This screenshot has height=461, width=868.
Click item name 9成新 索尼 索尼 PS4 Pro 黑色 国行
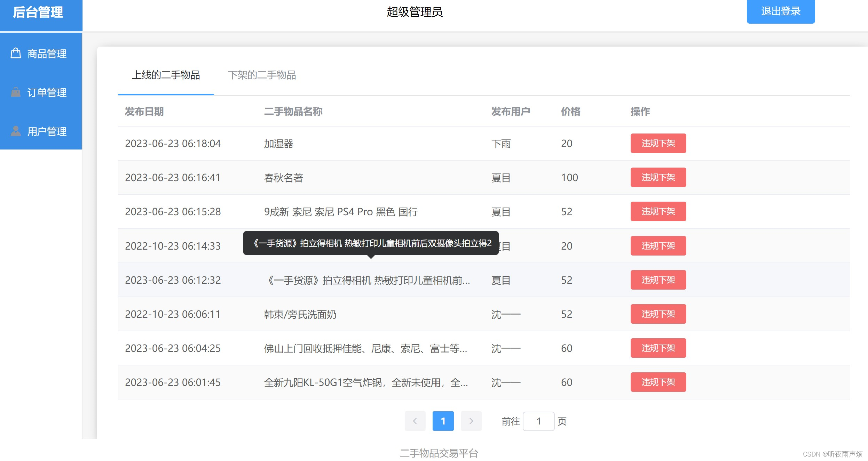coord(341,212)
